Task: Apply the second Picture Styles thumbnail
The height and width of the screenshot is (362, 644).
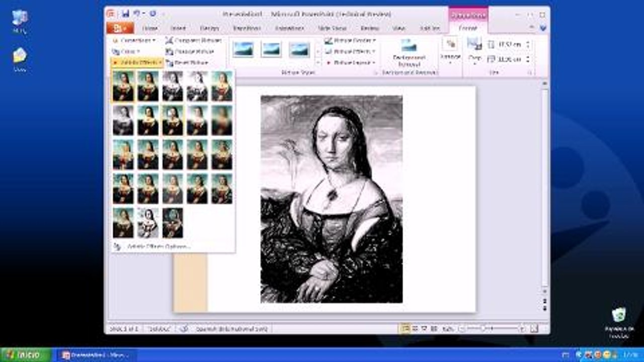Action: click(271, 49)
